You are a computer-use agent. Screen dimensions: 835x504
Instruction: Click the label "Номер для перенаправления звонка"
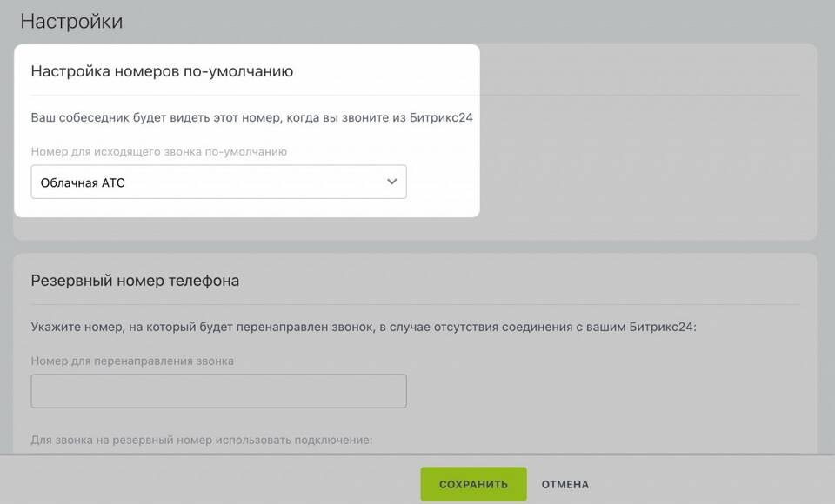132,361
